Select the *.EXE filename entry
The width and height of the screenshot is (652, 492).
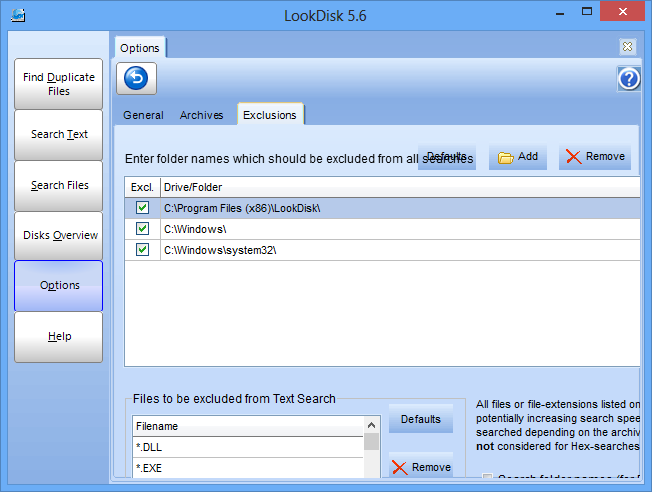[x=248, y=468]
